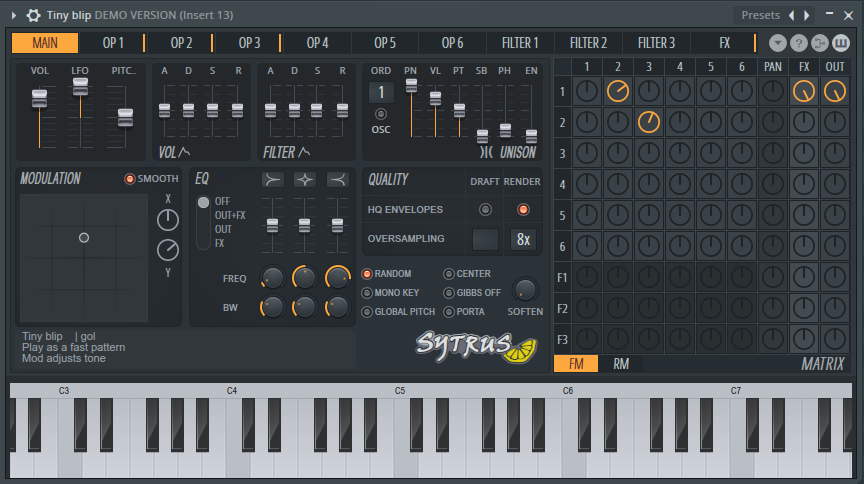Open the FILTER 2 tab
Image resolution: width=864 pixels, height=484 pixels.
click(588, 42)
